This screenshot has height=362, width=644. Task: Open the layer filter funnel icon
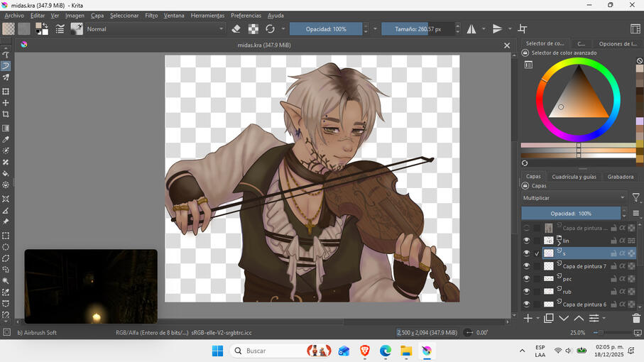tap(635, 198)
